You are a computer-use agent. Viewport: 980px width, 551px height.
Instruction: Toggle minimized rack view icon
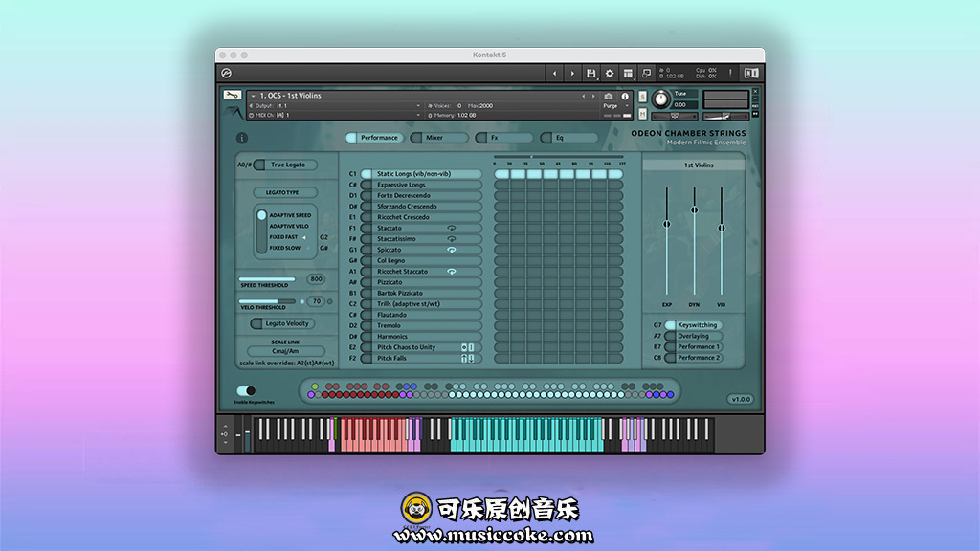(x=646, y=73)
